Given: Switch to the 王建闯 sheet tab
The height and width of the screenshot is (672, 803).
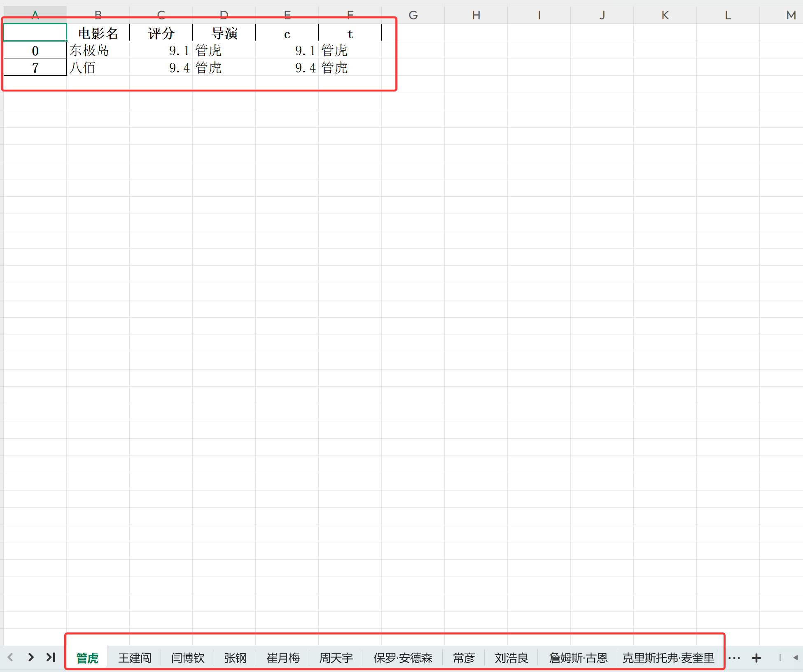Looking at the screenshot, I should tap(135, 658).
